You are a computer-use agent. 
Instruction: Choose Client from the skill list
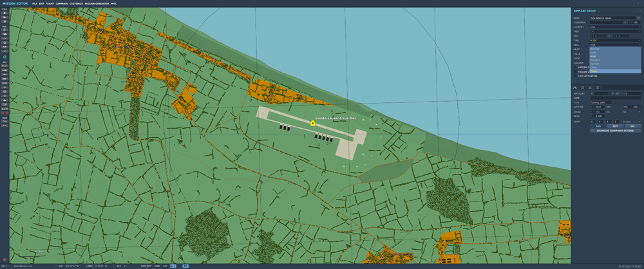tap(615, 68)
